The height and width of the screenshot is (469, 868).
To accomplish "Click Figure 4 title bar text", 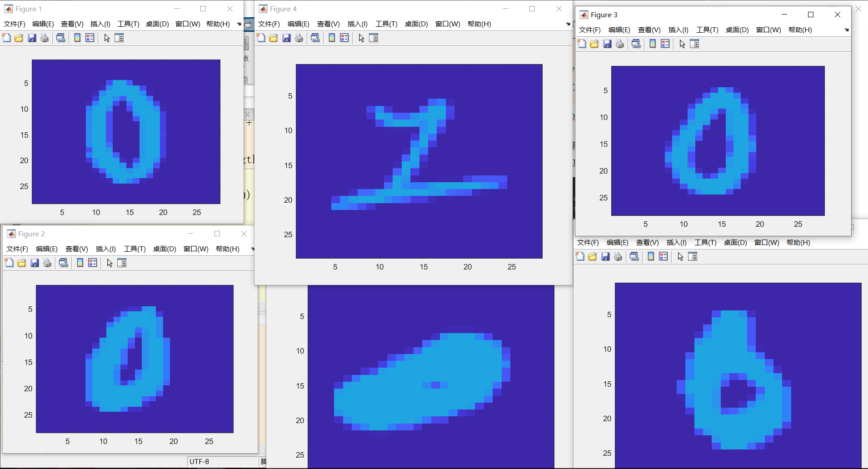I will coord(283,9).
